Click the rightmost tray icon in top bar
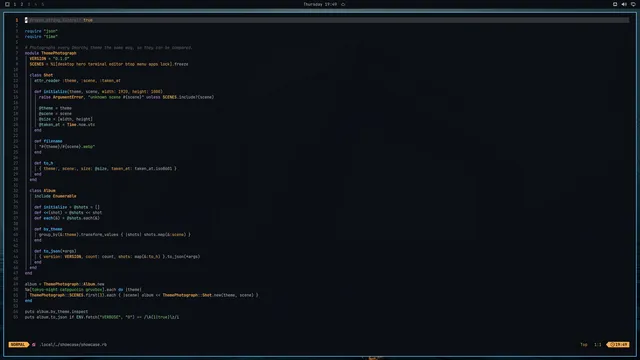640x360 pixels. (x=633, y=4)
